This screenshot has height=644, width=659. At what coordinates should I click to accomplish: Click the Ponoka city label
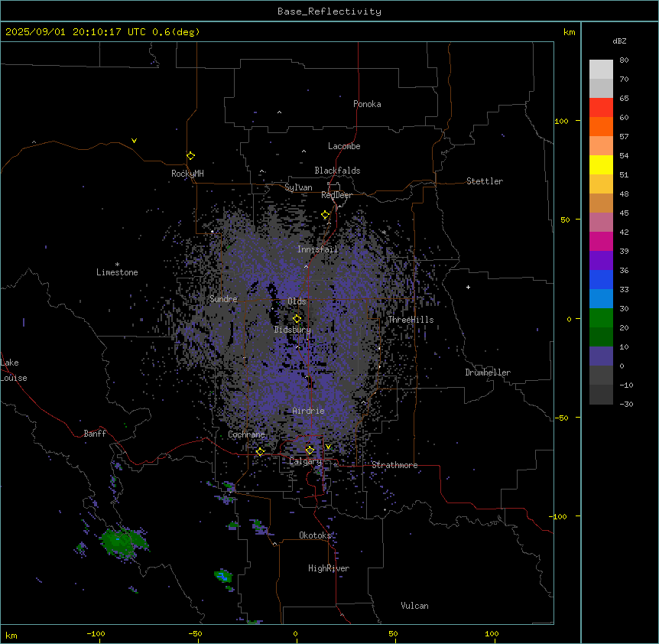367,104
